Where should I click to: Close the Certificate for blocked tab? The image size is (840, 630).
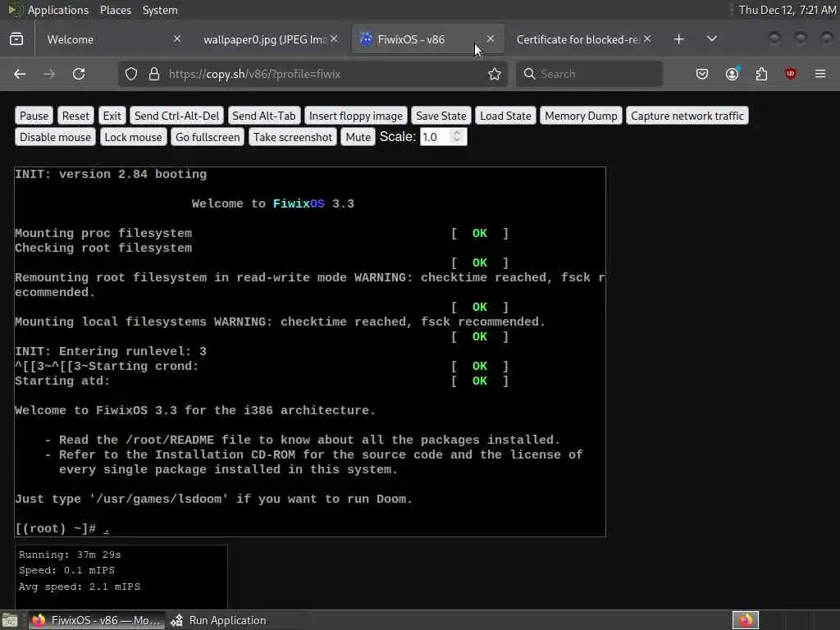[647, 39]
